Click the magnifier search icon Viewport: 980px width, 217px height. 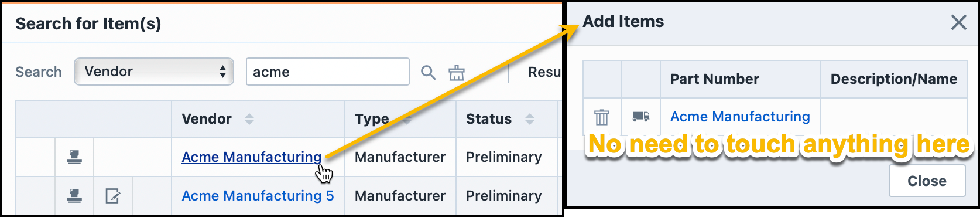tap(429, 72)
